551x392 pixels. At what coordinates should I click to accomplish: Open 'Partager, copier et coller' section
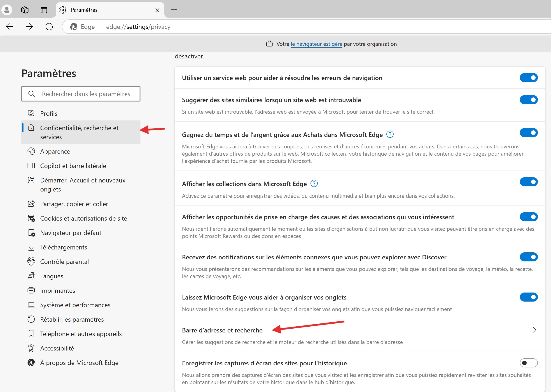tap(81, 204)
